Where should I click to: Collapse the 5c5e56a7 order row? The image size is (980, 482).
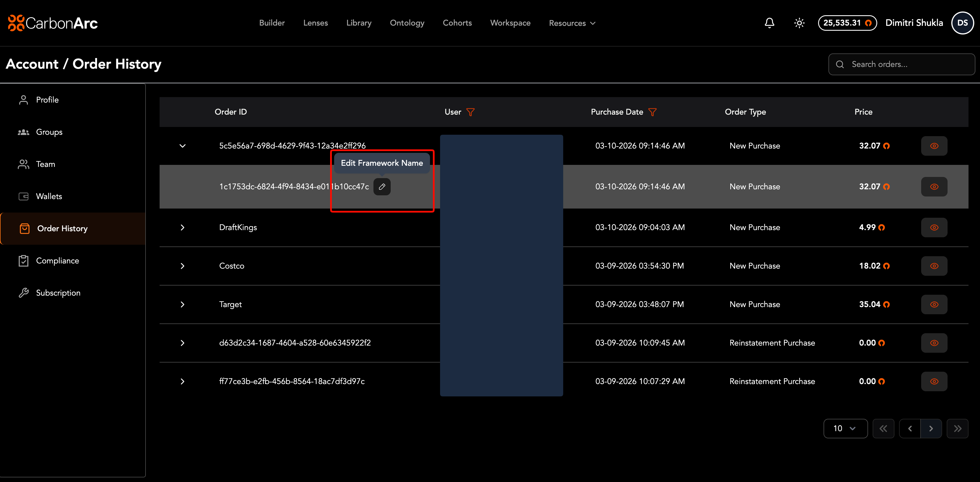pos(182,146)
